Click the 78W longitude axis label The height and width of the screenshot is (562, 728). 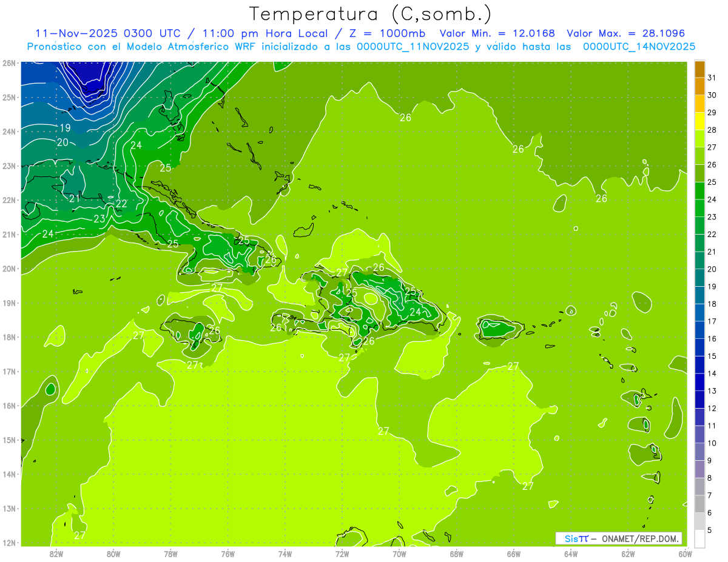[170, 554]
